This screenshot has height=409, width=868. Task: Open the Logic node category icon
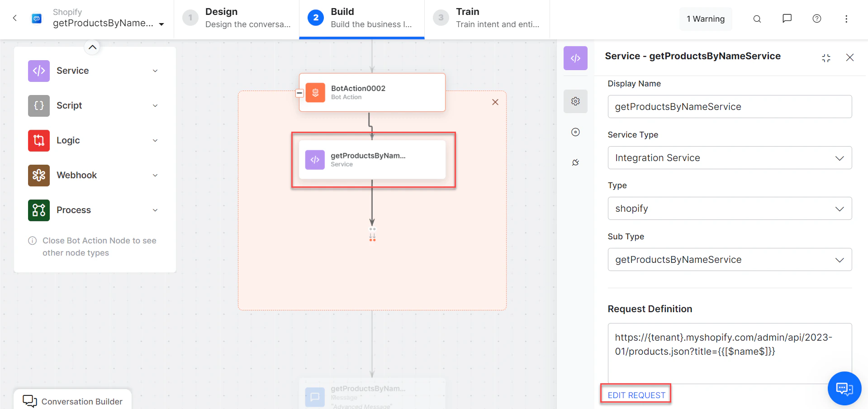[x=38, y=140]
